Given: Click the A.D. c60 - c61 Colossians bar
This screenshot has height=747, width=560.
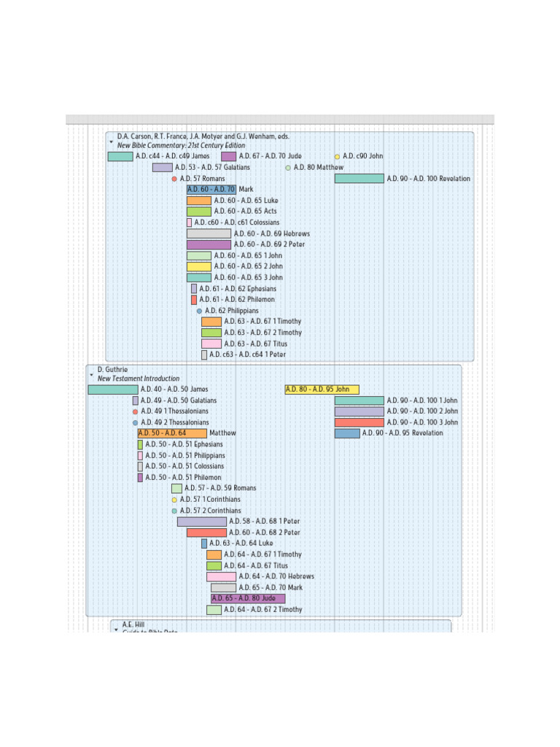Looking at the screenshot, I should [x=189, y=222].
